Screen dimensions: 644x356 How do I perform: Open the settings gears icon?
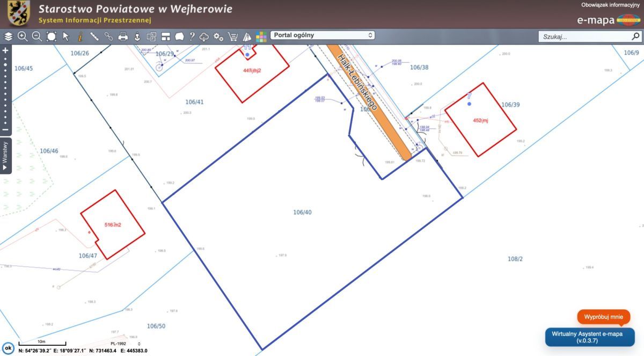click(x=218, y=37)
